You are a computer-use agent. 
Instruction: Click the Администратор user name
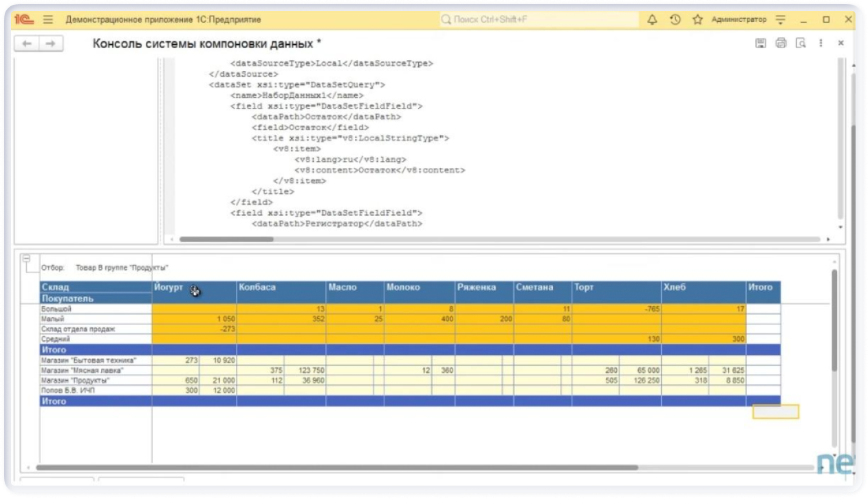pyautogui.click(x=739, y=20)
